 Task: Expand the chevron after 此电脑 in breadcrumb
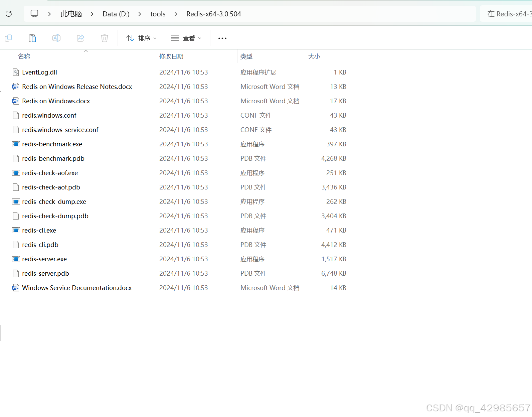(92, 14)
